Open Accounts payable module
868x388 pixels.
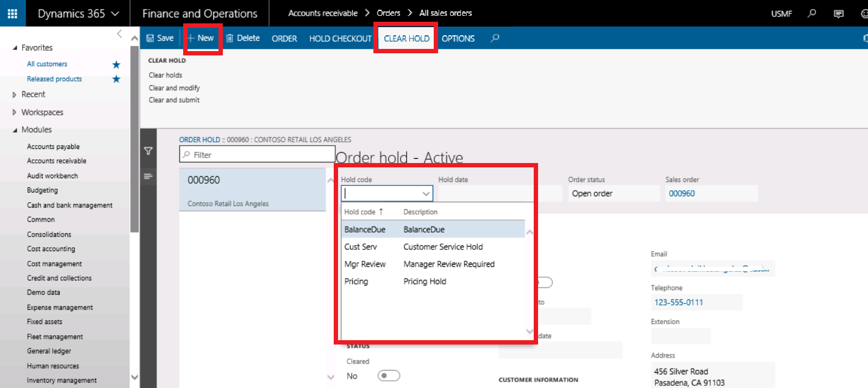(x=53, y=147)
